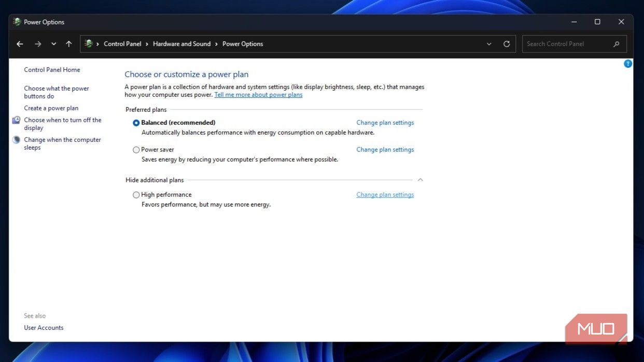Screen dimensions: 644x362
Task: Click the moon icon beside computer sleeps
Action: [17, 140]
